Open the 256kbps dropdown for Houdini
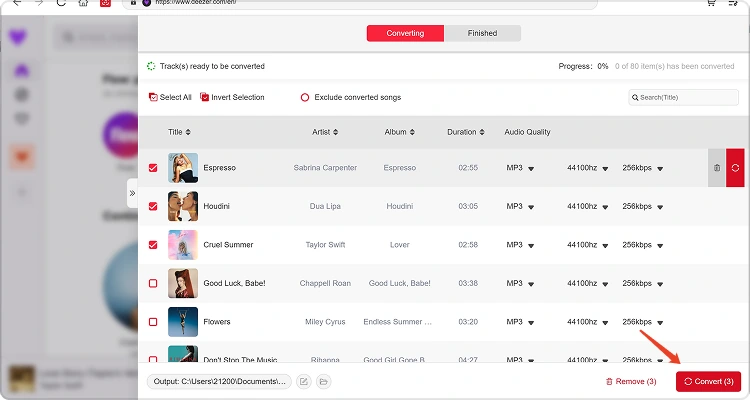The width and height of the screenshot is (750, 400). (642, 206)
